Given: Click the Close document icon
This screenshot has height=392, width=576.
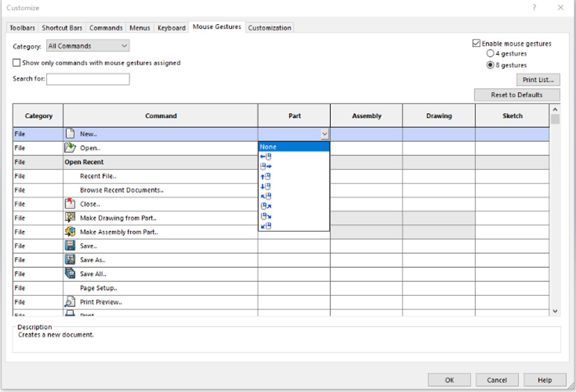Looking at the screenshot, I should [70, 203].
